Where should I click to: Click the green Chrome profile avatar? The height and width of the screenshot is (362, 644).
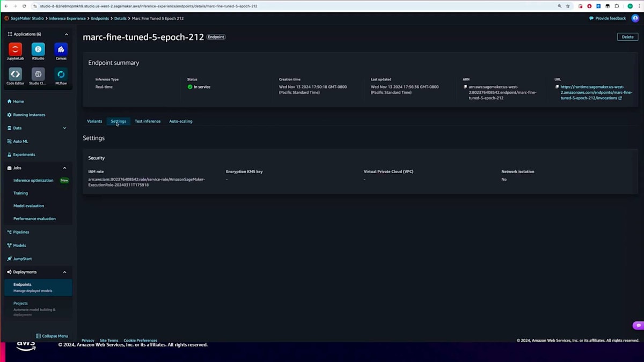click(630, 6)
